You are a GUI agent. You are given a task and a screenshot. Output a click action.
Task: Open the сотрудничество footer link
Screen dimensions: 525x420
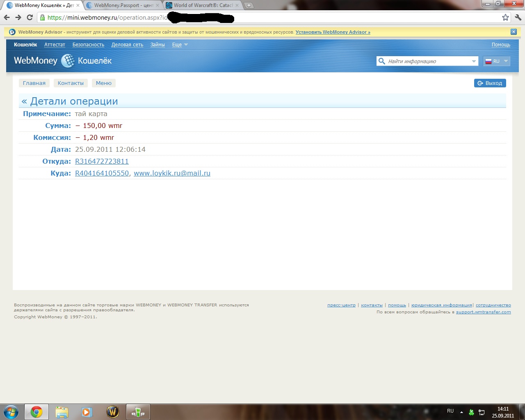(493, 305)
